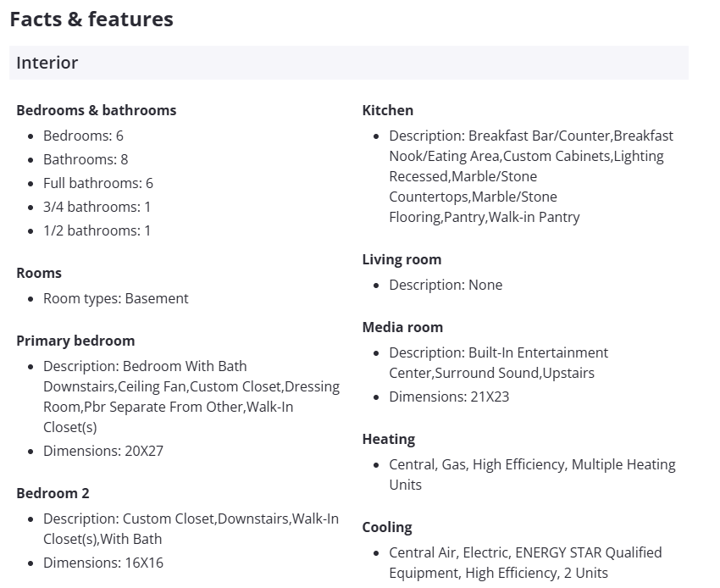Select the Full bathrooms: 6 line
The image size is (720, 588).
[x=98, y=183]
